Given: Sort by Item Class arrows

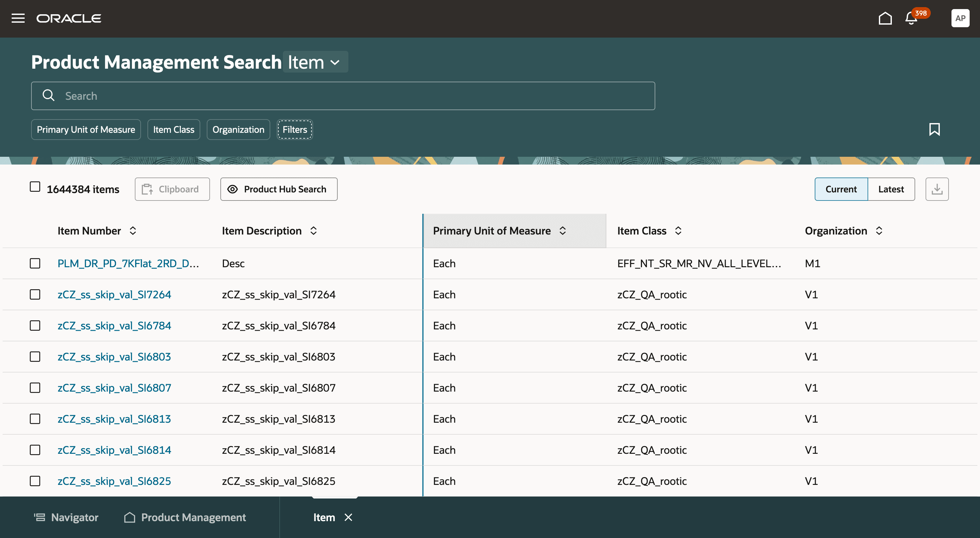Looking at the screenshot, I should [678, 231].
